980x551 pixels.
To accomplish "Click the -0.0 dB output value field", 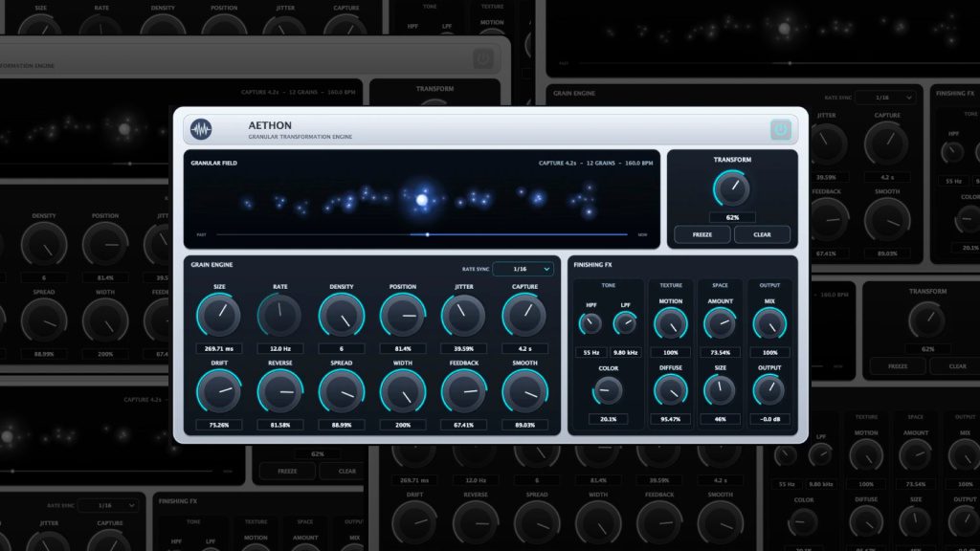I will pos(769,419).
